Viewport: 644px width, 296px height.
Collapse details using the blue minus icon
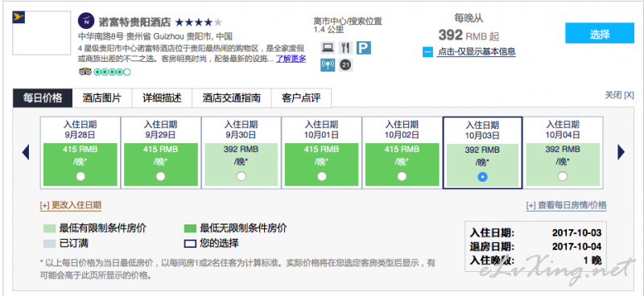(x=427, y=52)
